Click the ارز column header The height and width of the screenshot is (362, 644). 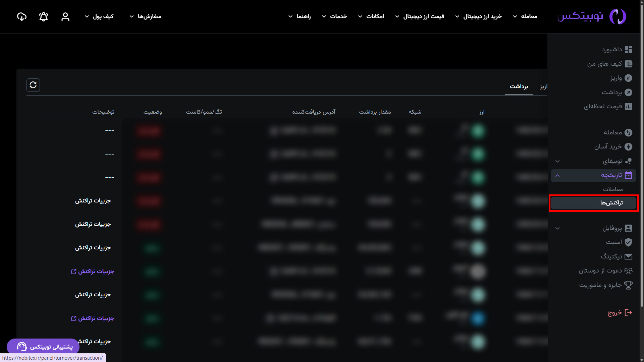point(482,112)
